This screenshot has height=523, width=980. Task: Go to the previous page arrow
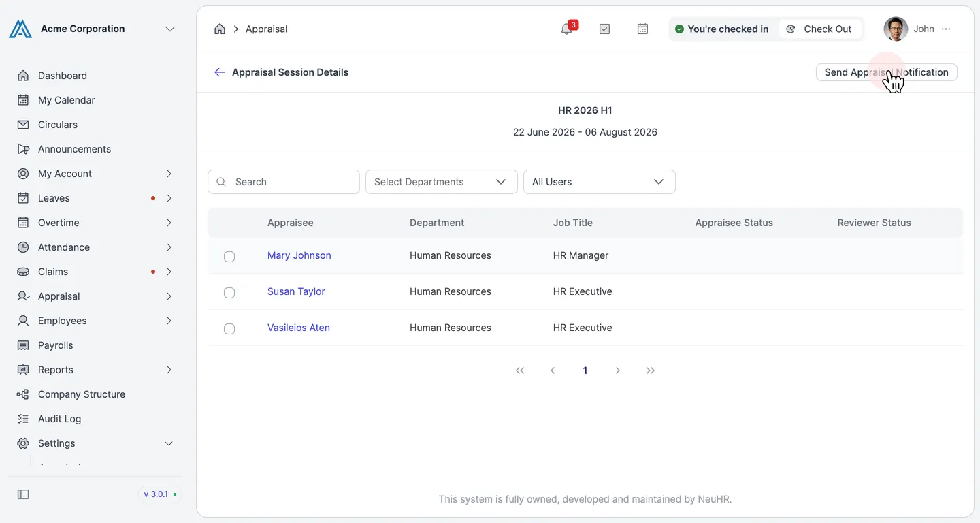553,370
